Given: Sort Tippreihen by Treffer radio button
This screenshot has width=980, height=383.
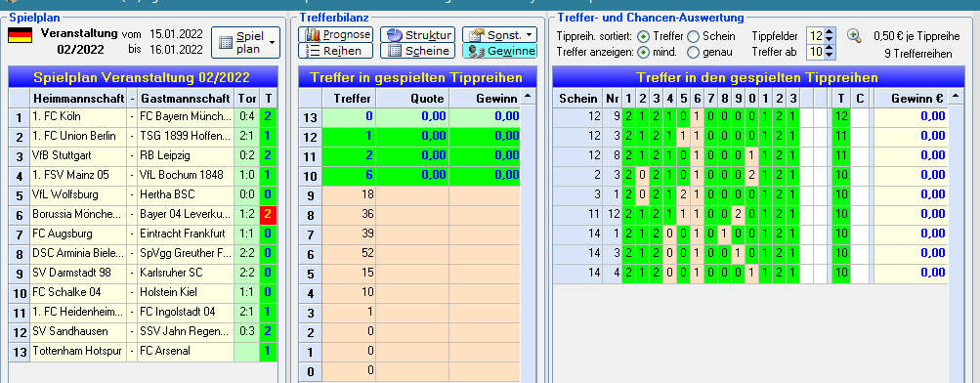Looking at the screenshot, I should click(x=643, y=36).
